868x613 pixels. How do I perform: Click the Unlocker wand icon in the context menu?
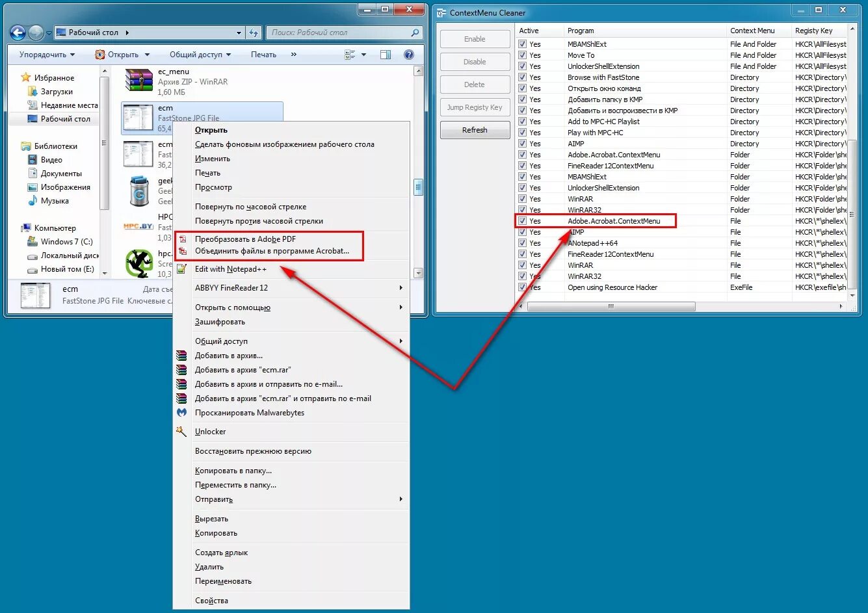tap(181, 431)
